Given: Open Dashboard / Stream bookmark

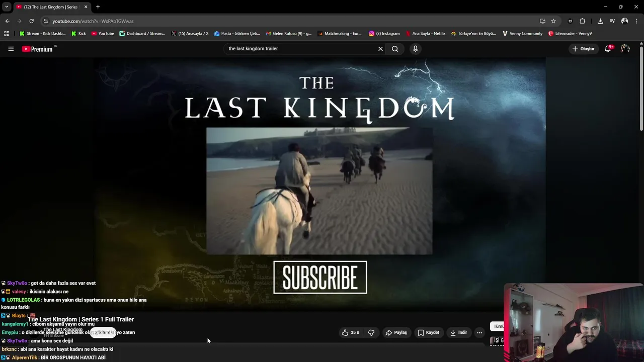Looking at the screenshot, I should pos(142,34).
